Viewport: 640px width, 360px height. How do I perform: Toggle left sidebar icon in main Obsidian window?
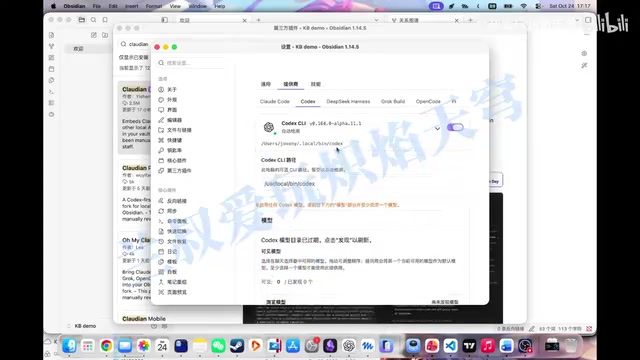coord(164,20)
